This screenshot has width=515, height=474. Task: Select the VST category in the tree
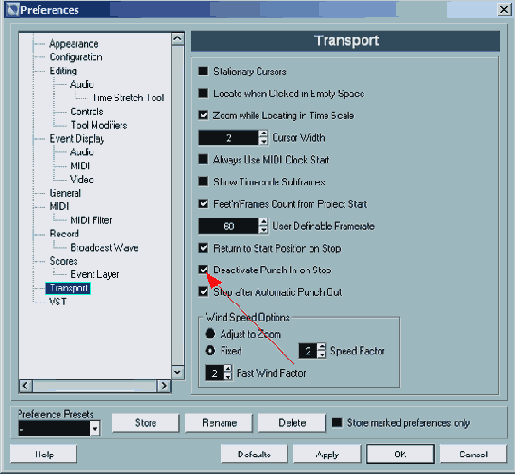[x=58, y=302]
